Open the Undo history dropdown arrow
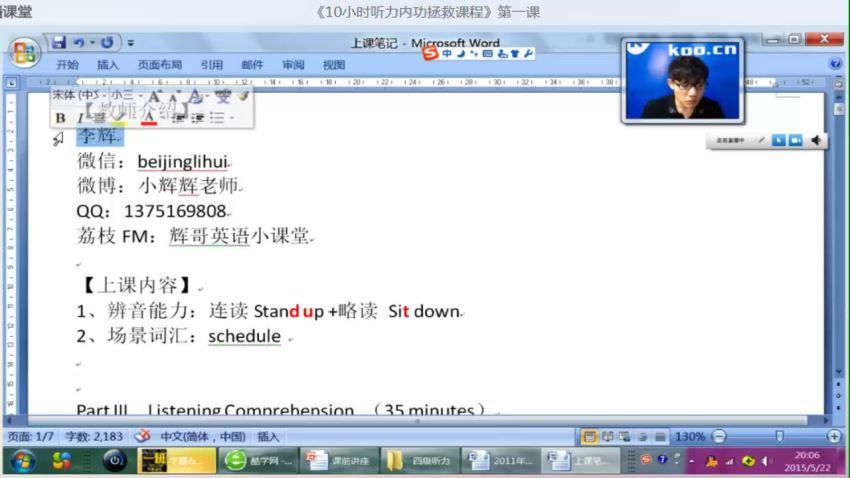The image size is (850, 478). pos(92,42)
